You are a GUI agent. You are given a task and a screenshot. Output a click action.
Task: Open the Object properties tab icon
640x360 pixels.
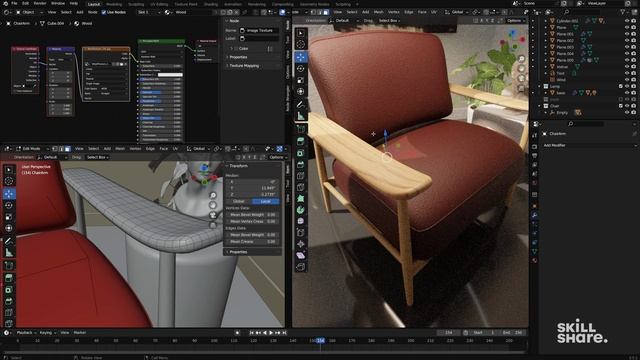[535, 205]
